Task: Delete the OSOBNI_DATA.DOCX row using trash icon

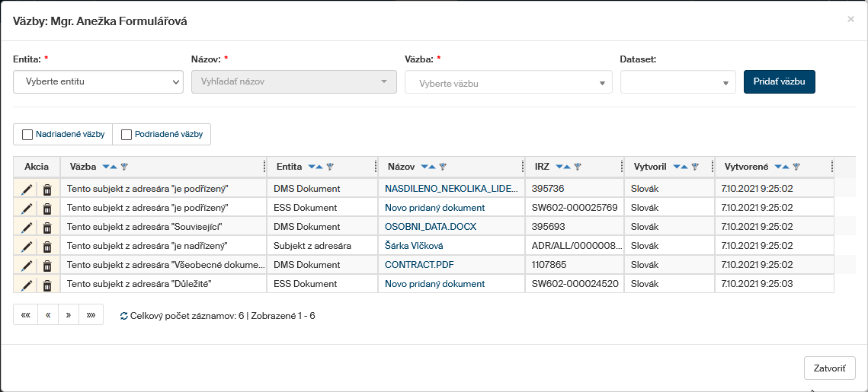Action: click(x=47, y=227)
